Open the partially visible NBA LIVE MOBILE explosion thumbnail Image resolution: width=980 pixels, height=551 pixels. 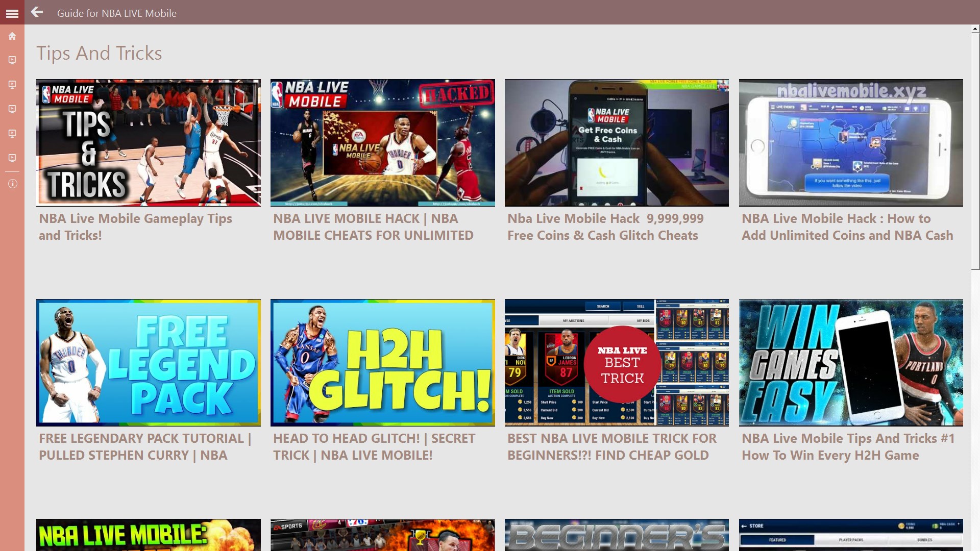(x=149, y=535)
